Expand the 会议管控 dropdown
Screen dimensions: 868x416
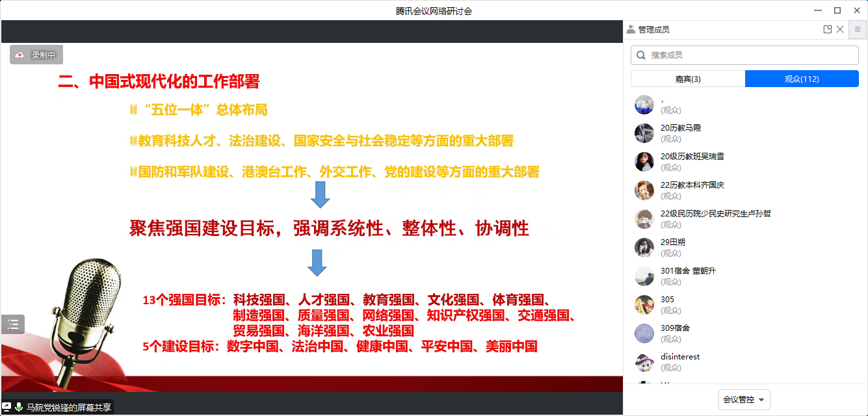point(744,400)
